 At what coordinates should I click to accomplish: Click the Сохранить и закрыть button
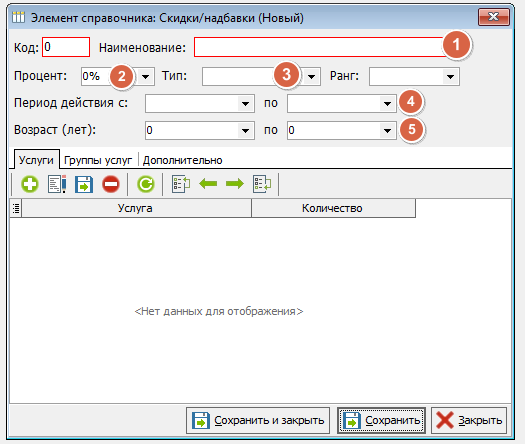(258, 421)
